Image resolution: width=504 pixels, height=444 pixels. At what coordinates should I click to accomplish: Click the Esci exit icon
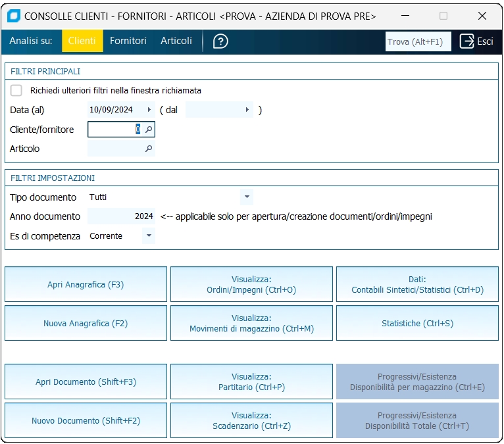[x=467, y=41]
